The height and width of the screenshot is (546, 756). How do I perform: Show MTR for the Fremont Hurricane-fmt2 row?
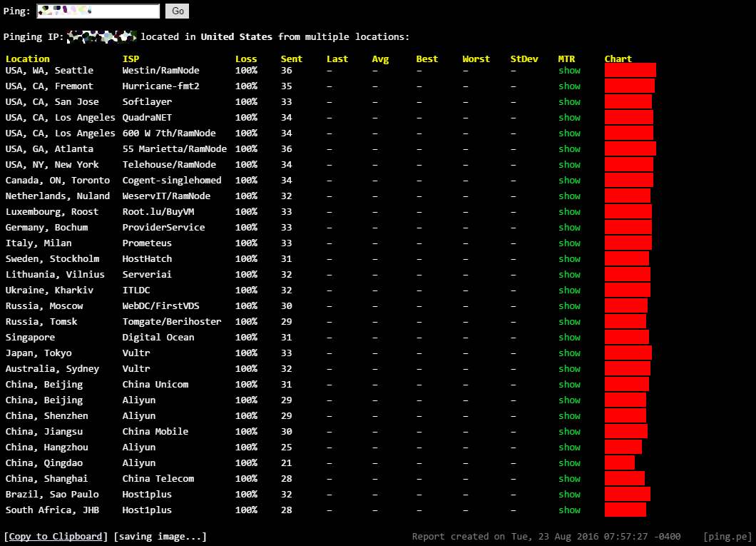569,86
